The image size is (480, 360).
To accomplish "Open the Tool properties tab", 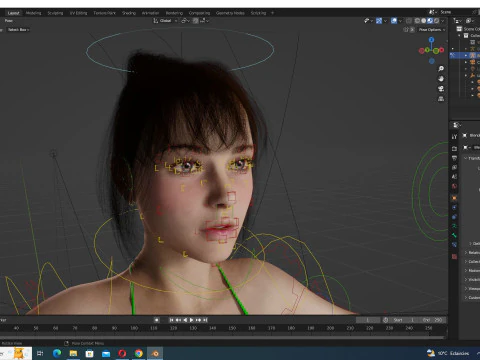I will click(x=454, y=137).
